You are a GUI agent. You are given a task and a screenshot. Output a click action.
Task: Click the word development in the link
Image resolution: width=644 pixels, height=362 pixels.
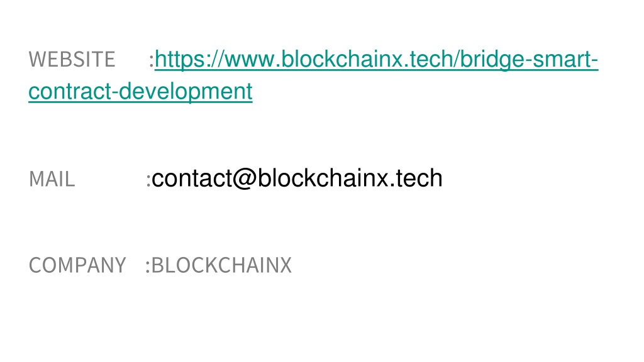(x=186, y=91)
